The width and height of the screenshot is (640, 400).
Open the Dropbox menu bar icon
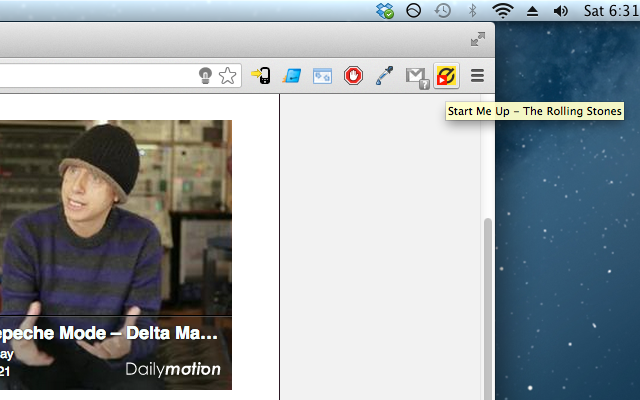(x=384, y=11)
